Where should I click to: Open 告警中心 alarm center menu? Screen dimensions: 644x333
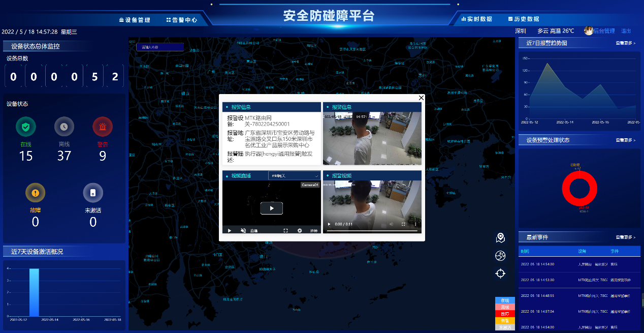181,20
